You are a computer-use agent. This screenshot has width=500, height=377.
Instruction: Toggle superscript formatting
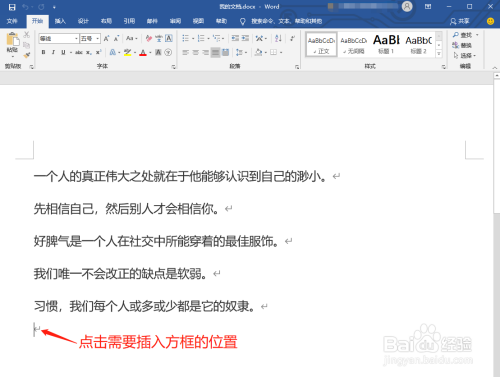click(98, 52)
